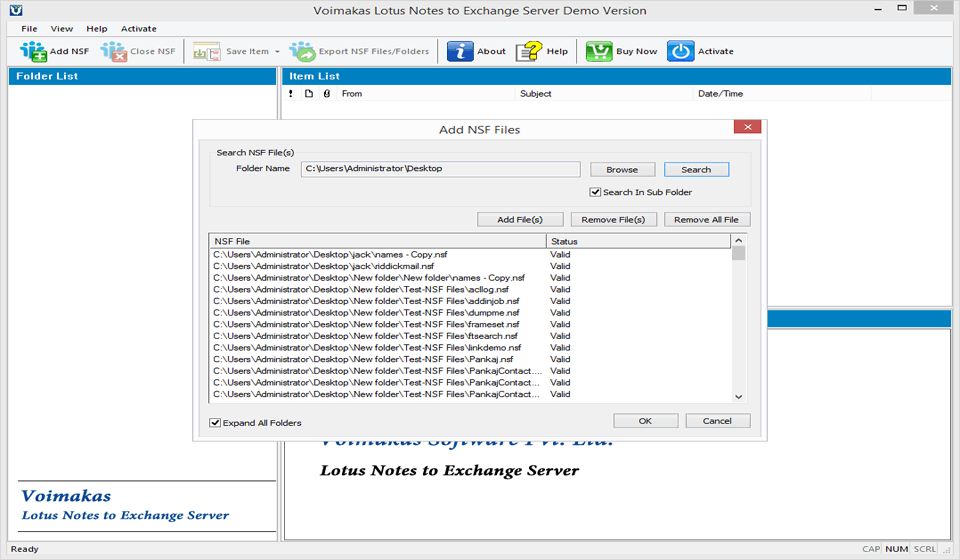Open the About info icon

coord(460,51)
